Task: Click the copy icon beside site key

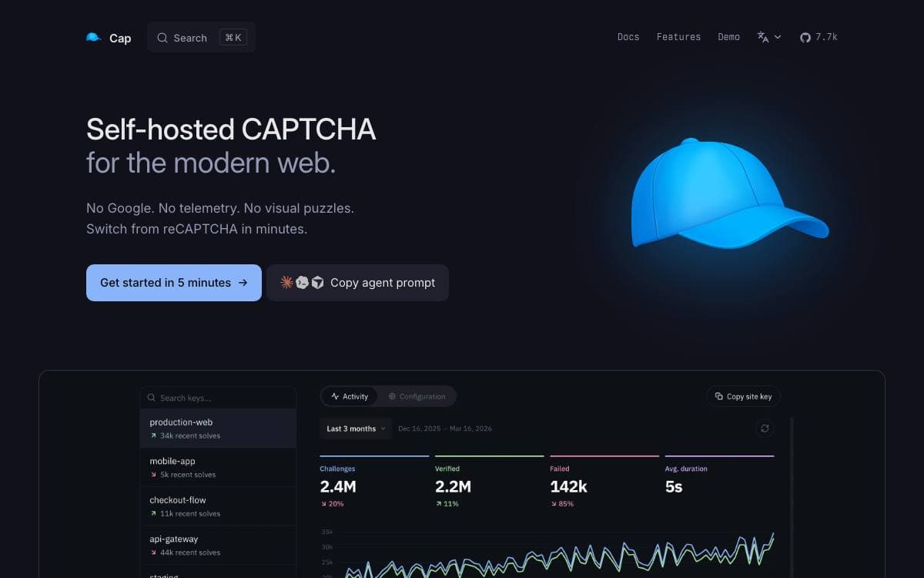Action: pos(719,396)
